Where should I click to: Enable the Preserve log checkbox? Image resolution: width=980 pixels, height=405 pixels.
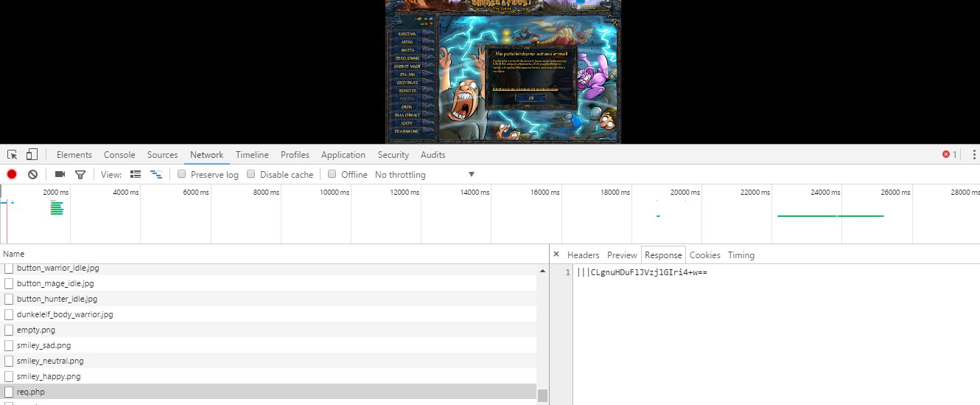(181, 175)
